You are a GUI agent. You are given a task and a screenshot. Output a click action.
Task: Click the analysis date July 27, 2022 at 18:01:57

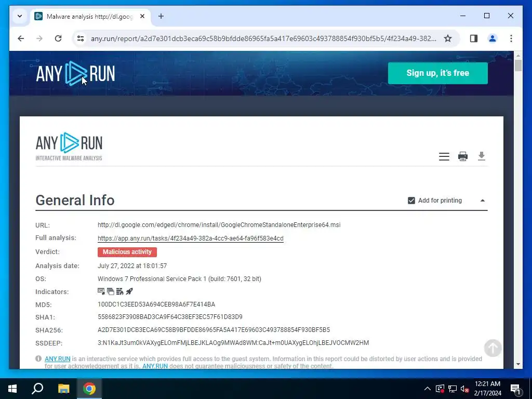pyautogui.click(x=132, y=265)
